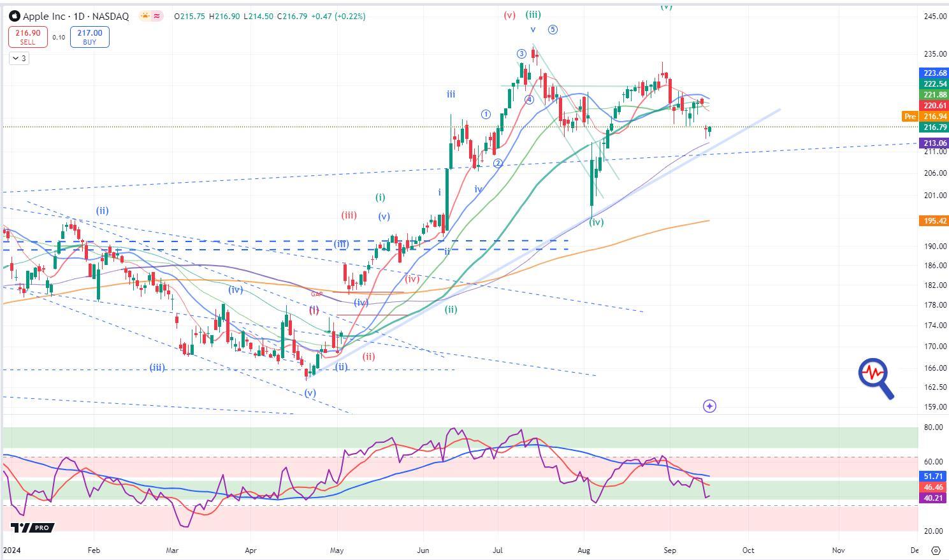
Task: Click 80.00 on the indicator scale
Action: coord(934,427)
